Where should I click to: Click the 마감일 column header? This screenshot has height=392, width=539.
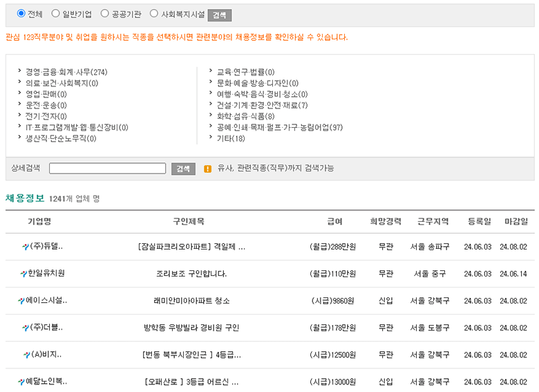pyautogui.click(x=516, y=221)
